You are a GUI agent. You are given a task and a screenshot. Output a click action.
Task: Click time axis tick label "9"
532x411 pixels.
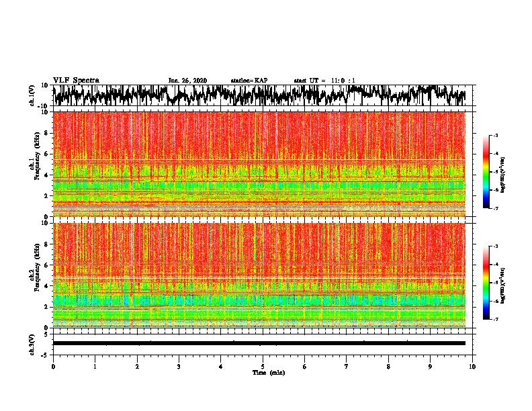[430, 367]
